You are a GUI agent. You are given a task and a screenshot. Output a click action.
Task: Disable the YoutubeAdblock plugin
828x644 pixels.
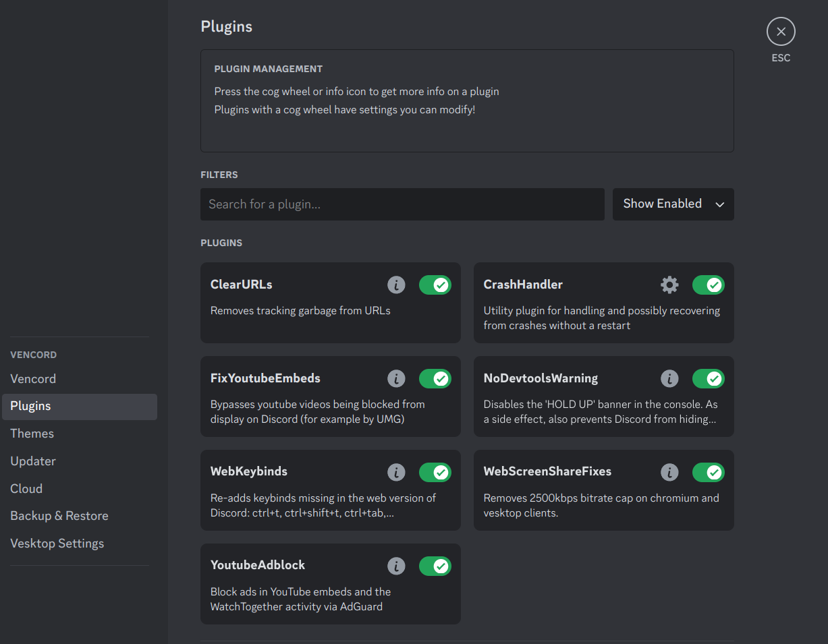click(x=435, y=566)
